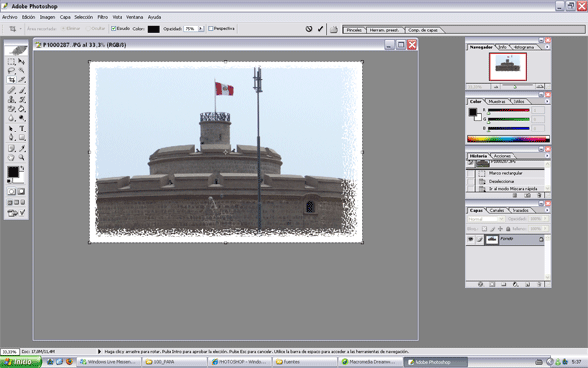
Task: Select the Slice tool
Action: click(x=22, y=79)
